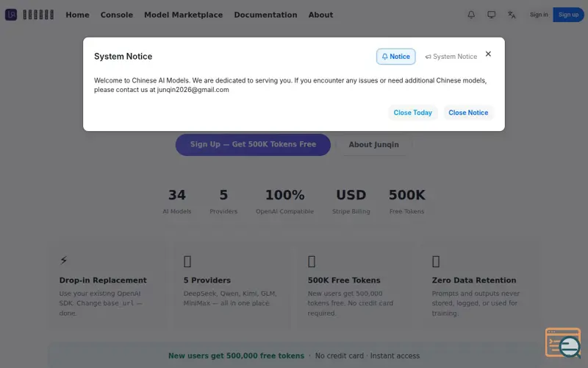588x368 pixels.
Task: Open the Console nav item
Action: [117, 15]
